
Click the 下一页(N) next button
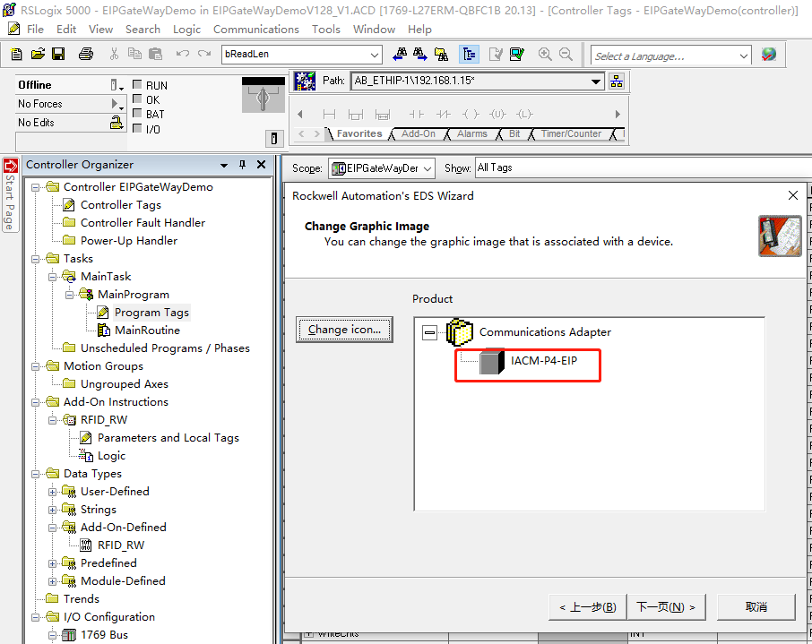(666, 606)
